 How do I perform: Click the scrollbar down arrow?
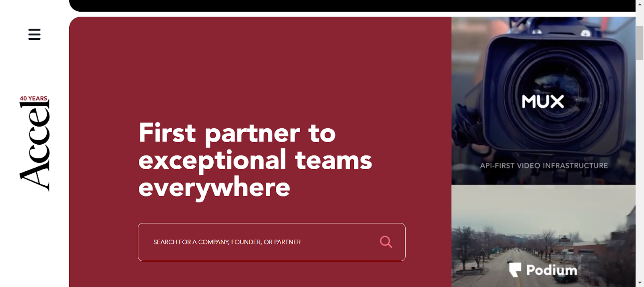640,283
